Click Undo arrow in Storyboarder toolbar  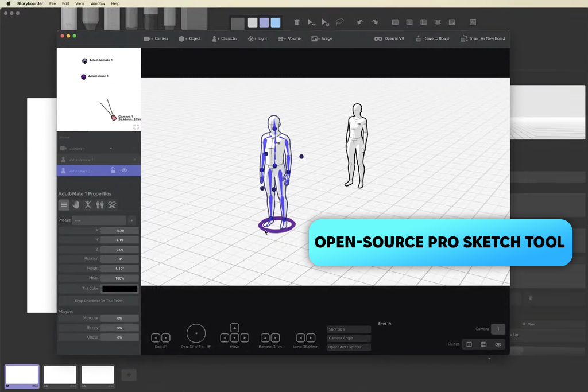coord(360,22)
